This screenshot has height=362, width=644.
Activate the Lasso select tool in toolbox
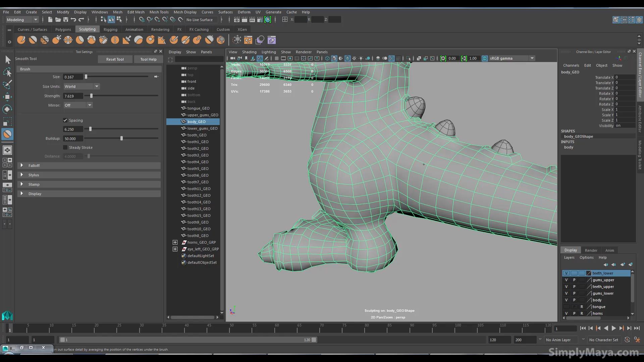click(x=8, y=72)
